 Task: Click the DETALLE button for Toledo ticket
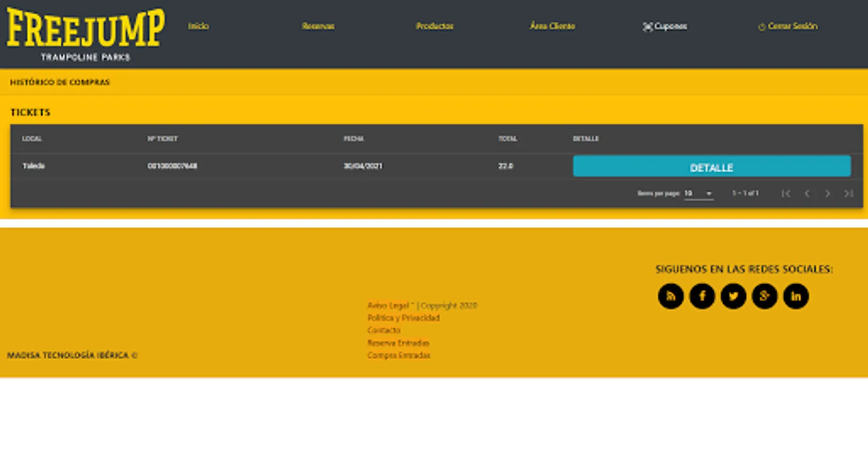[x=712, y=167]
